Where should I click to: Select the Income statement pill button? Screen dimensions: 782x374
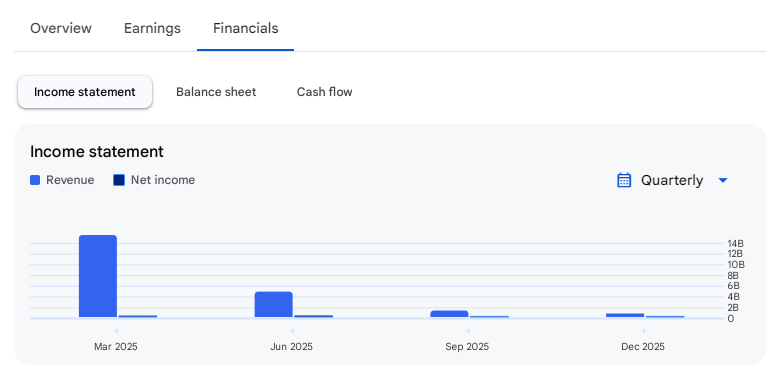85,92
